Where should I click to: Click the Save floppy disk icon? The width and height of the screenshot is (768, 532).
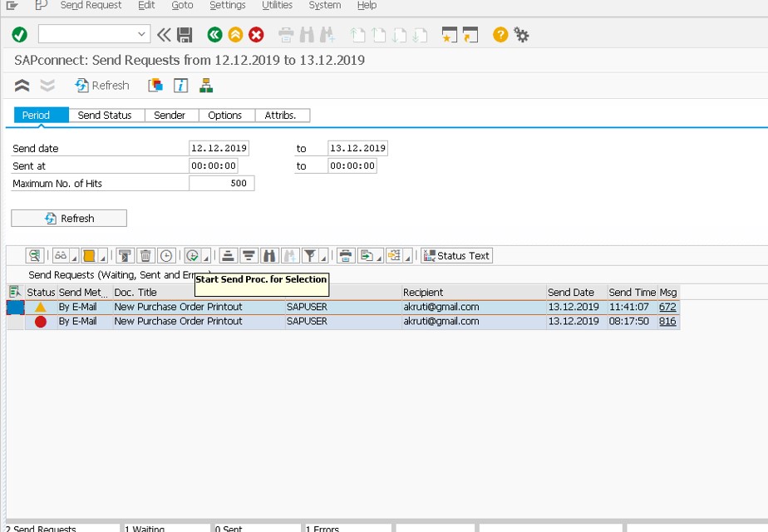coord(185,35)
